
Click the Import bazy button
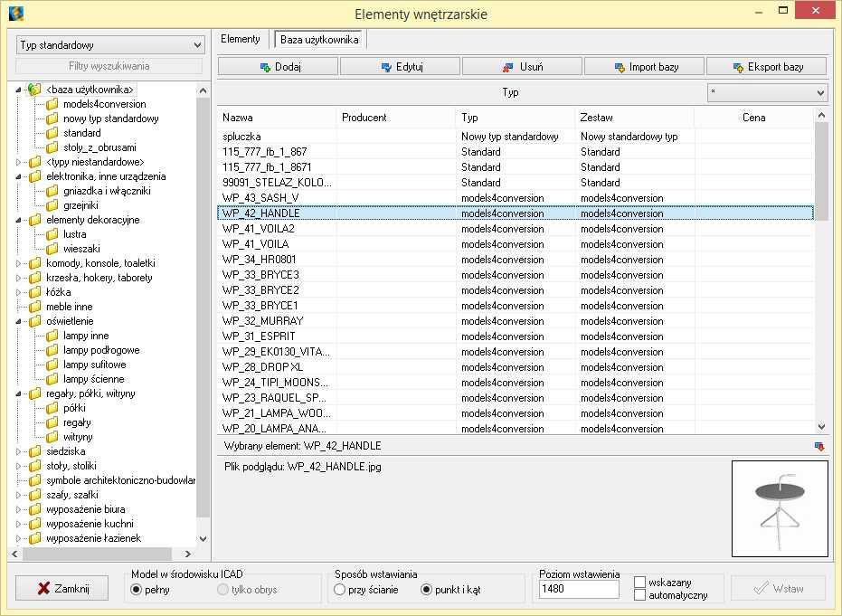[644, 67]
